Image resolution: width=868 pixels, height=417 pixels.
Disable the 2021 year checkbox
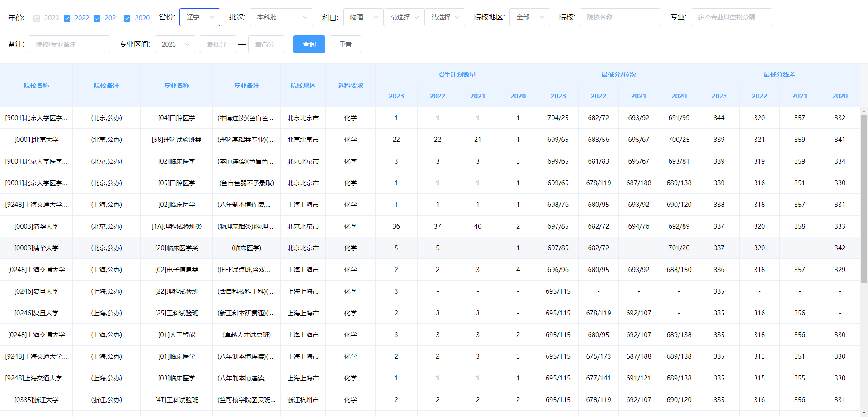click(x=97, y=18)
